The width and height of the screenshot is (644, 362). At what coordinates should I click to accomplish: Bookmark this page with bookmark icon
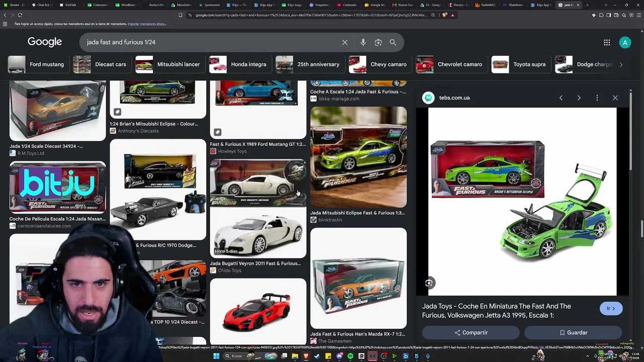point(180,15)
